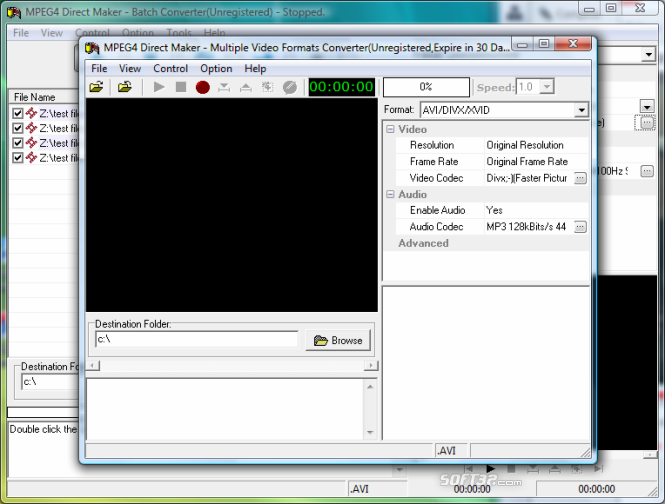Screen dimensions: 665x504
Task: Click ellipsis button beside 00Hz in Batch Converter
Action: [x=647, y=171]
